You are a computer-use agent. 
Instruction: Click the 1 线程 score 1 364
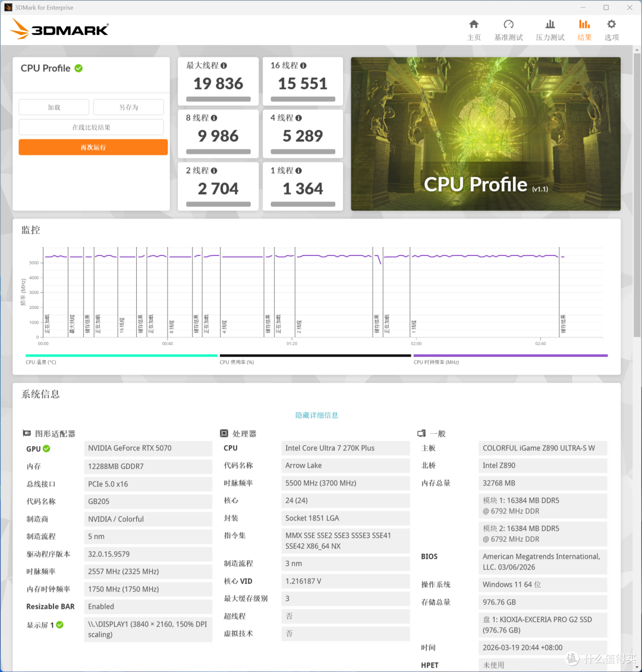coord(303,189)
